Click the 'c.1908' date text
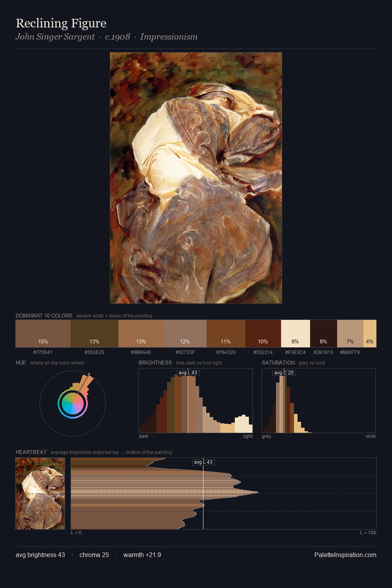The image size is (392, 588). [118, 37]
